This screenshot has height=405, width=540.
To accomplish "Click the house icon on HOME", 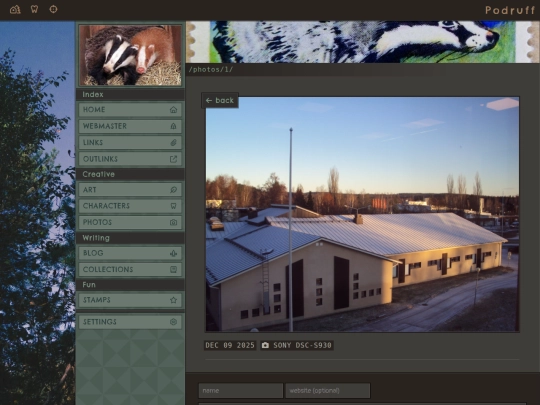I will tap(173, 110).
